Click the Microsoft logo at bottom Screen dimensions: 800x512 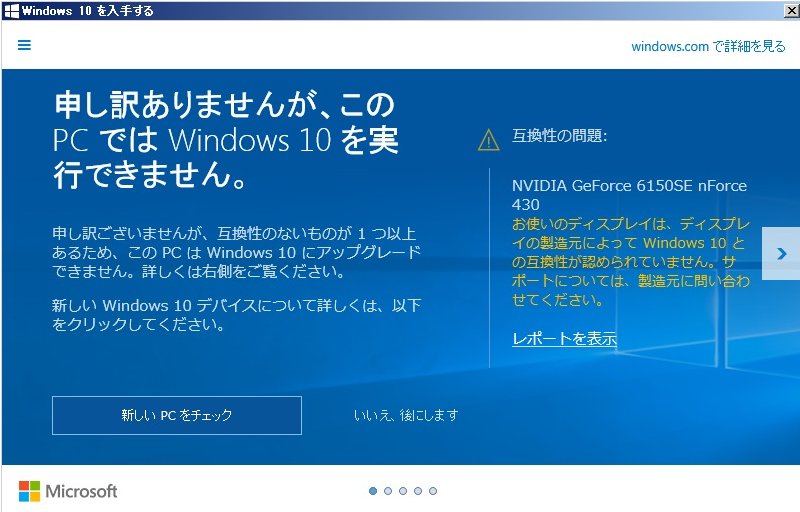[x=68, y=491]
